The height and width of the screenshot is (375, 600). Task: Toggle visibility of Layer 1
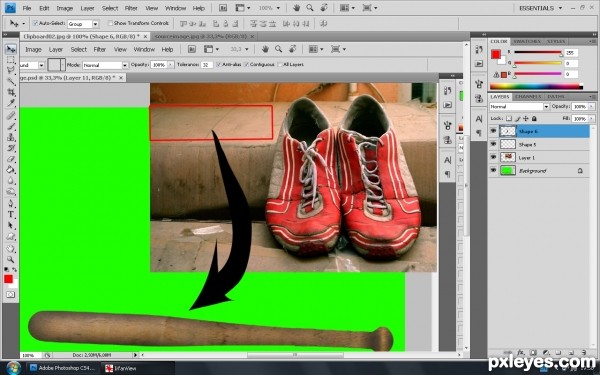(493, 157)
